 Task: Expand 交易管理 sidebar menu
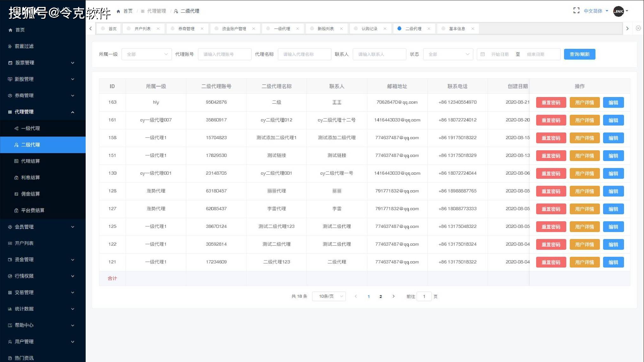(x=43, y=293)
